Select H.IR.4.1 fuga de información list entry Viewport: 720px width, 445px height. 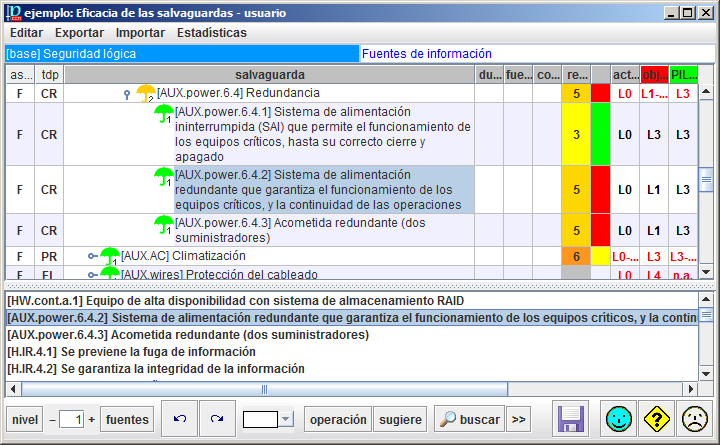[x=131, y=352]
